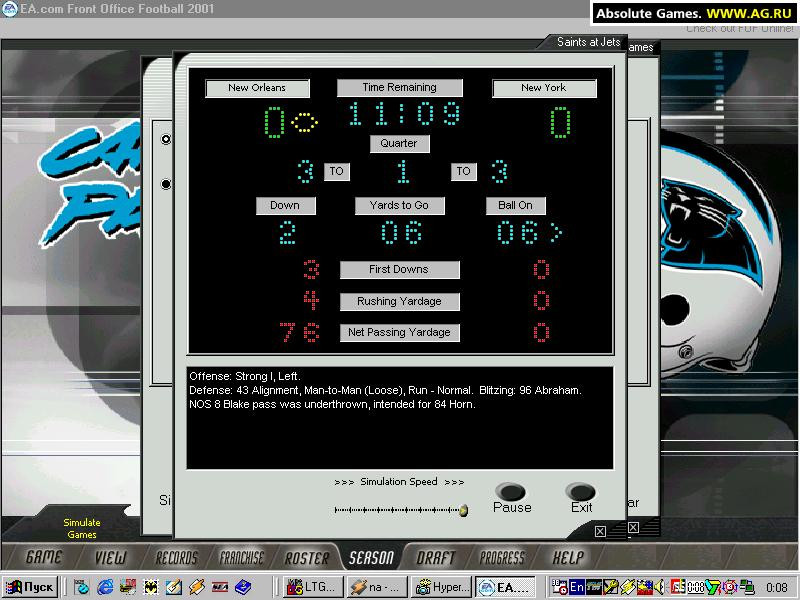Click the Saints at Jets tab
The width and height of the screenshot is (800, 600).
pyautogui.click(x=588, y=42)
